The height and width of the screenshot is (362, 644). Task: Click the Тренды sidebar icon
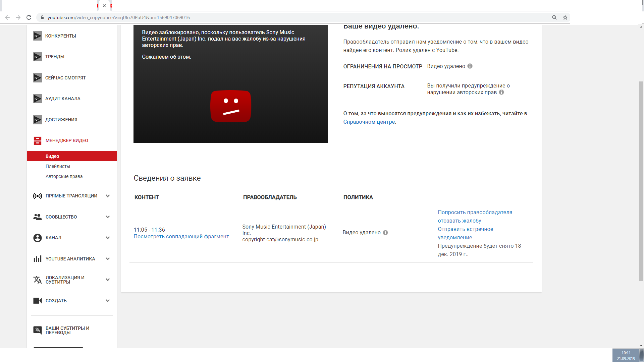coord(38,57)
